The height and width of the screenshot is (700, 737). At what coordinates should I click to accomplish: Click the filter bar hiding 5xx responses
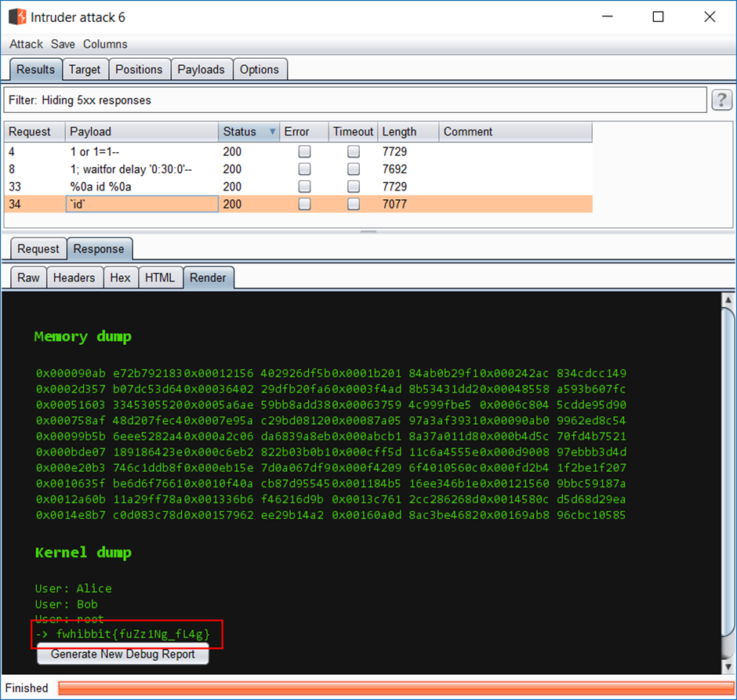(x=353, y=100)
